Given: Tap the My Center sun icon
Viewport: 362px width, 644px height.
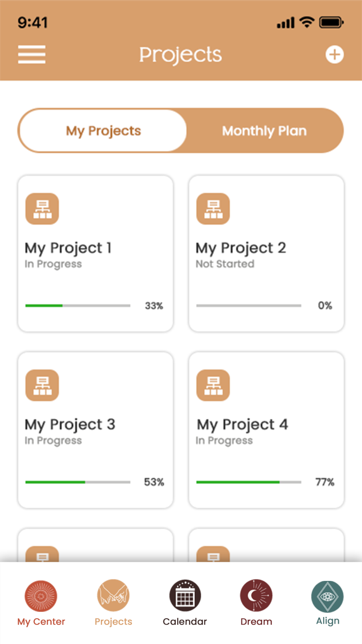Looking at the screenshot, I should pos(41,596).
